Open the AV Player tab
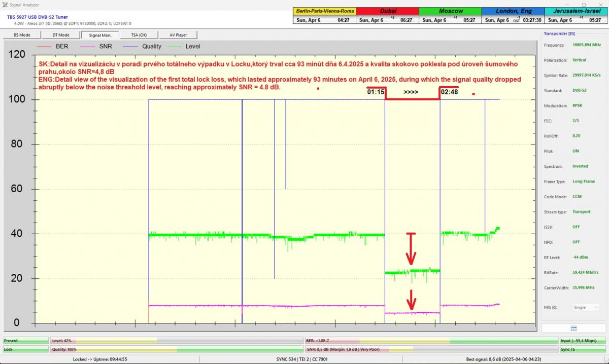The height and width of the screenshot is (364, 609). tap(178, 35)
